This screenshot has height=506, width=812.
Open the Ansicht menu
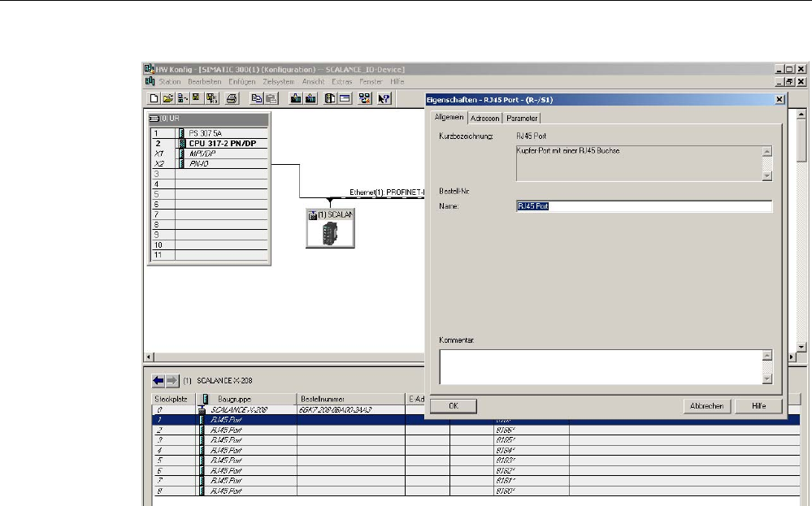(x=313, y=82)
